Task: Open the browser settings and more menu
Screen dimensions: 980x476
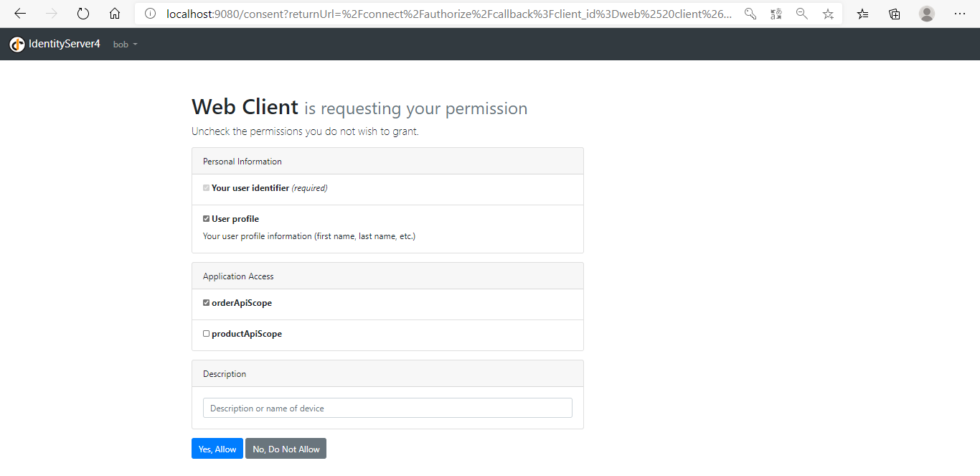Action: 960,14
